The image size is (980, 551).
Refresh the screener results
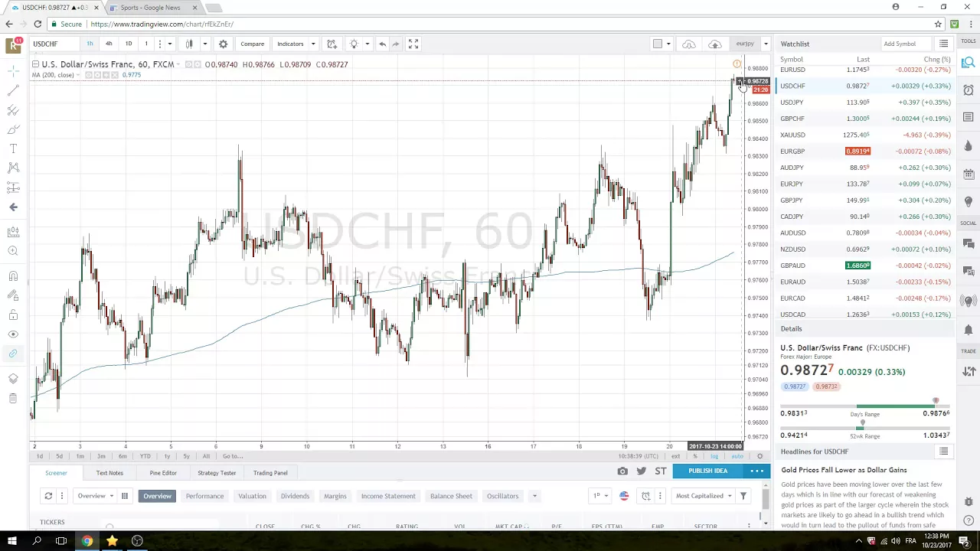(48, 496)
